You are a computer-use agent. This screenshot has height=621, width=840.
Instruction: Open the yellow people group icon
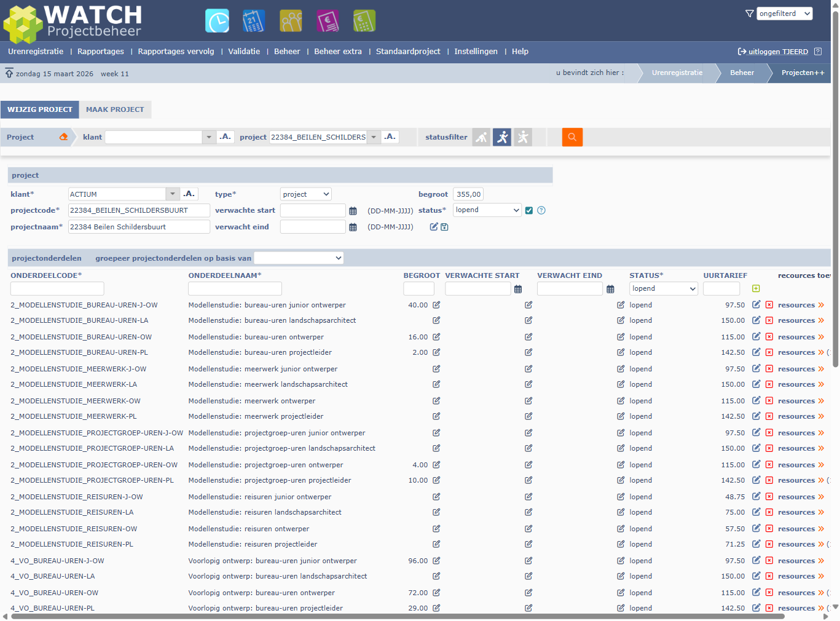point(291,21)
